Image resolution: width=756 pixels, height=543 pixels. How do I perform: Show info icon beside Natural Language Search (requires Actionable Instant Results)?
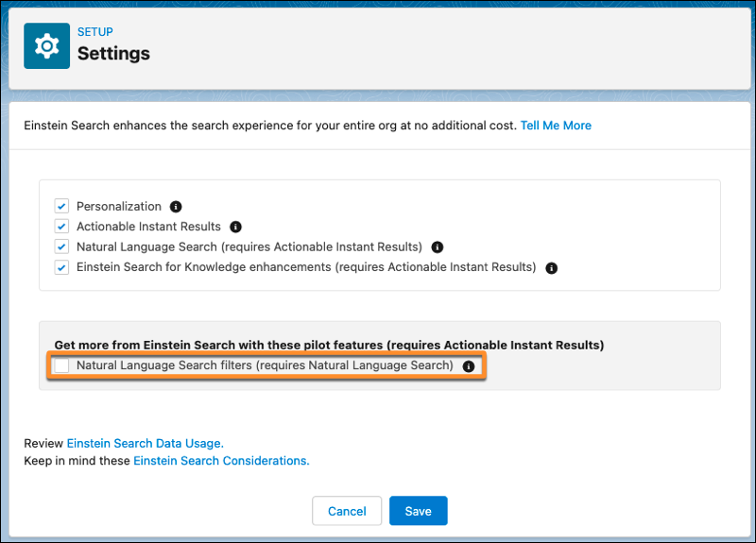click(437, 247)
